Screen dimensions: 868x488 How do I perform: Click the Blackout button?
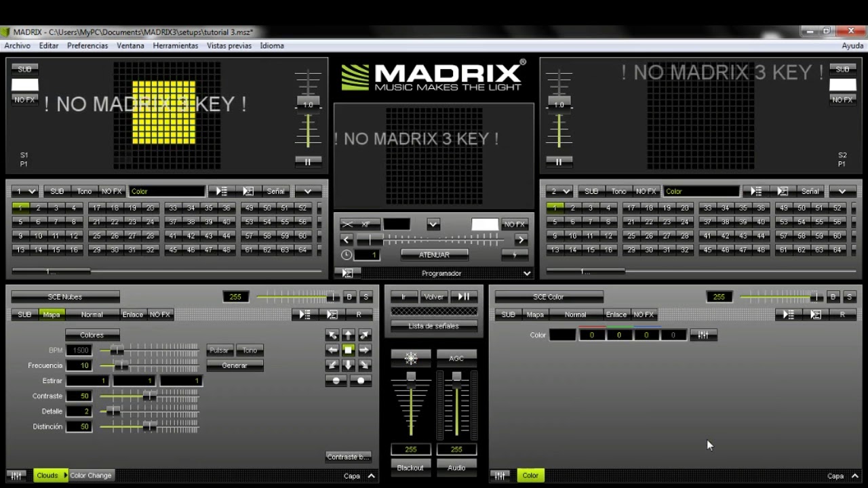tap(410, 468)
